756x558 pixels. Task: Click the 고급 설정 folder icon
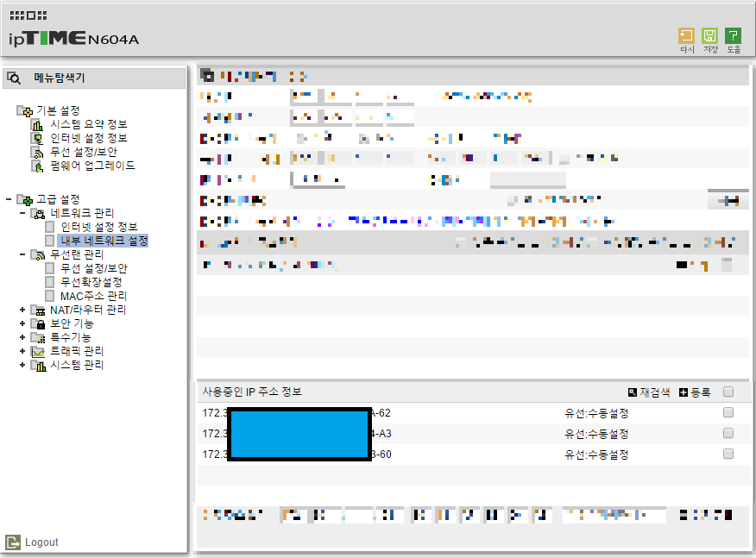coord(24,199)
